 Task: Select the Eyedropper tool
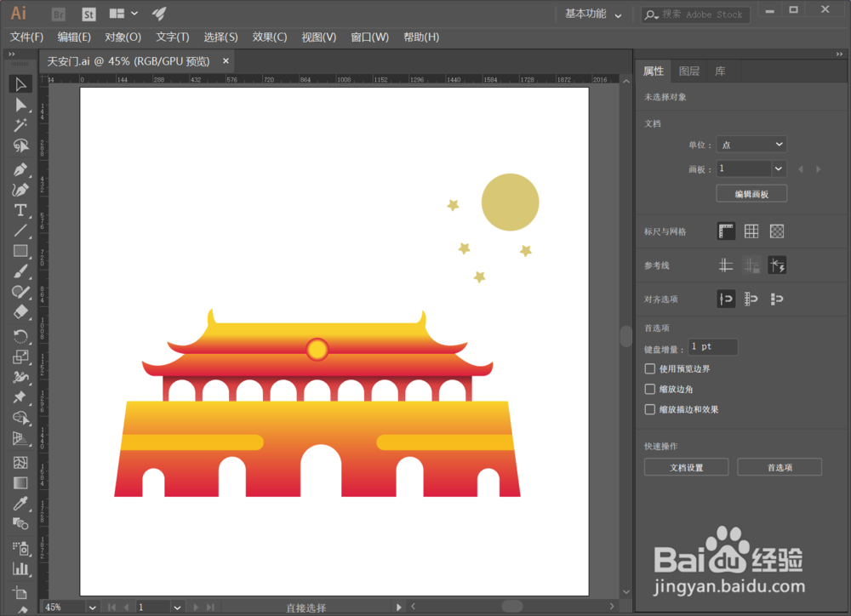(x=19, y=503)
